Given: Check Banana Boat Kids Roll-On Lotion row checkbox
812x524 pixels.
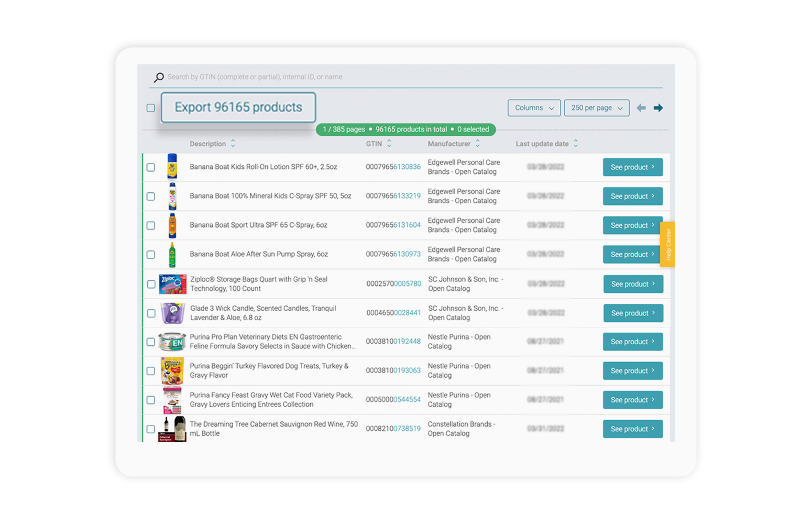Looking at the screenshot, I should [151, 168].
